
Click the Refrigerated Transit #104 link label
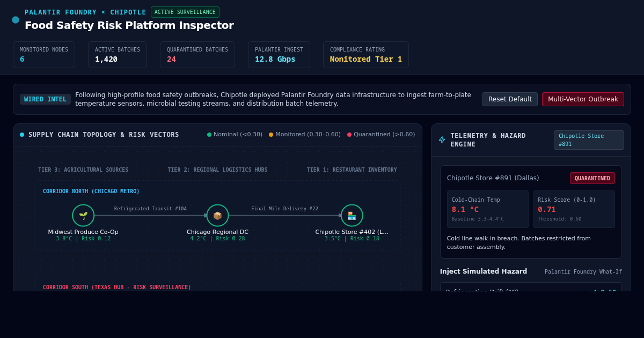[x=150, y=209]
